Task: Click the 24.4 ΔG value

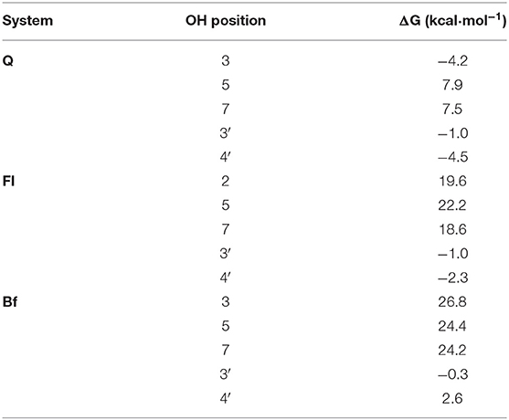Action: pyautogui.click(x=452, y=326)
